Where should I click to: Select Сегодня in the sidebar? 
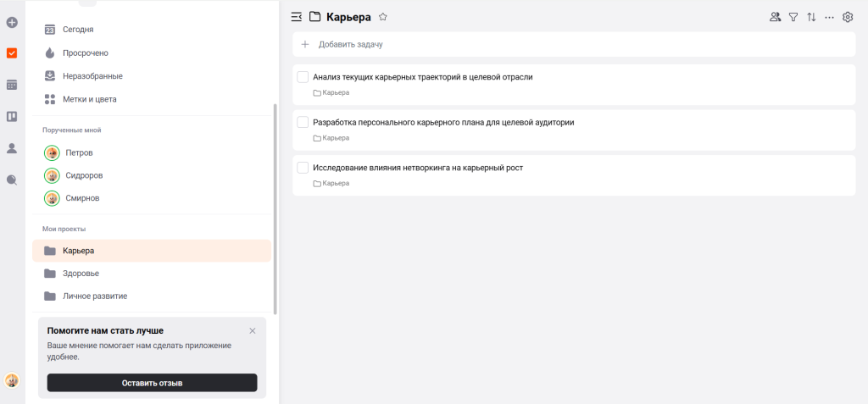tap(78, 30)
